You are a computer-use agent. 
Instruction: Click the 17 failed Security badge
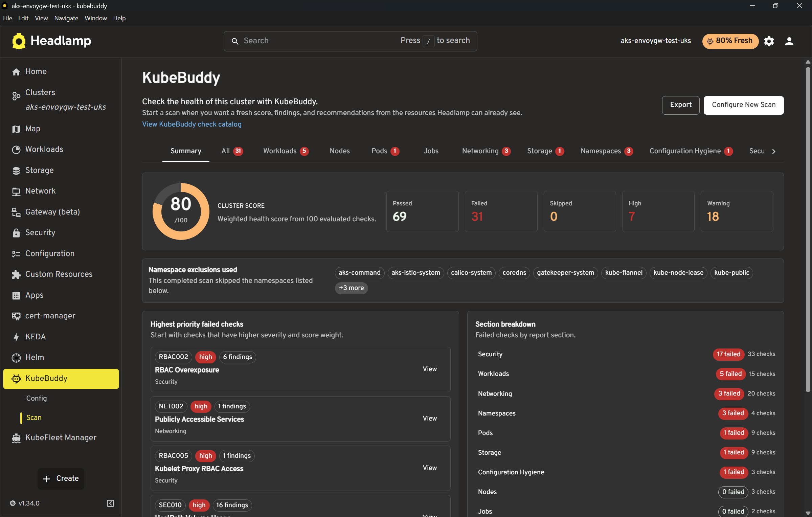(x=728, y=354)
